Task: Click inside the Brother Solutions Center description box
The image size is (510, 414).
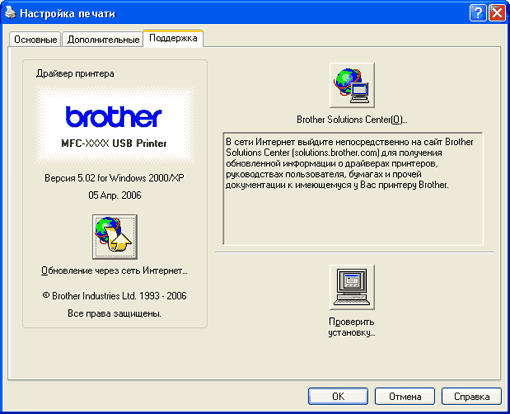Action: point(353,189)
